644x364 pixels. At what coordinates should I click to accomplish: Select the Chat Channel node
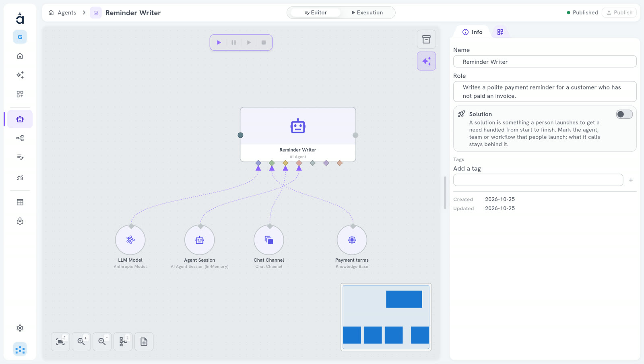(x=269, y=240)
